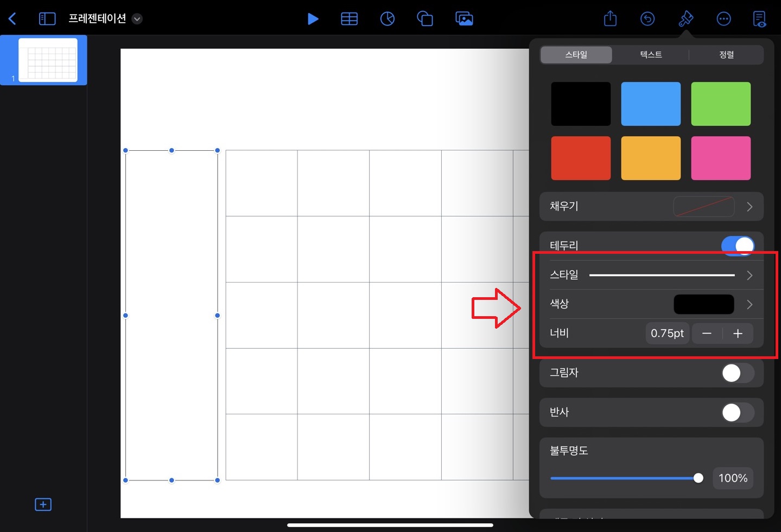
Task: Open border 색상 color options chevron
Action: coord(750,304)
